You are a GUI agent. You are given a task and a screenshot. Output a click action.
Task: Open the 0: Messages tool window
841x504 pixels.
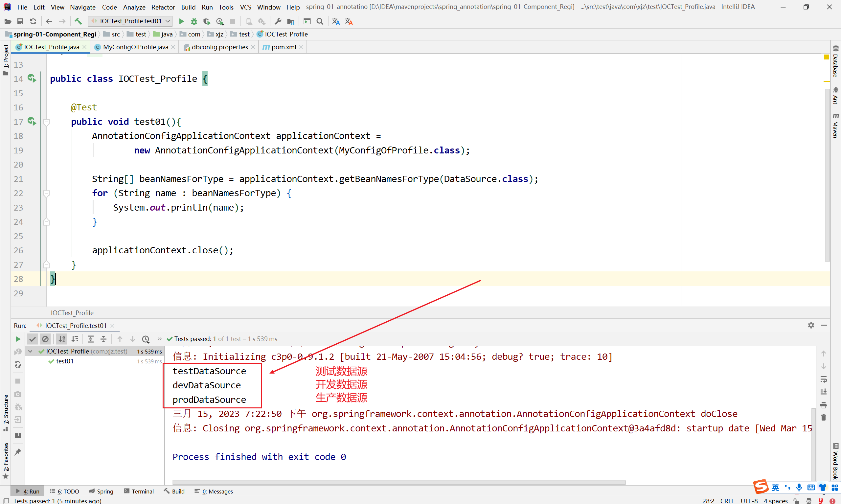[214, 491]
